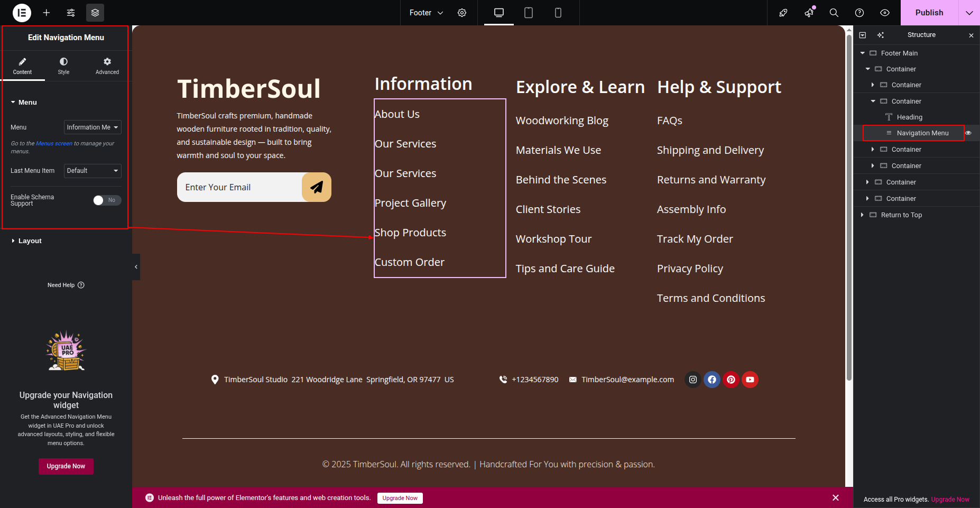Switch to the Advanced tab
Screen dimensions: 980x508
pos(107,66)
